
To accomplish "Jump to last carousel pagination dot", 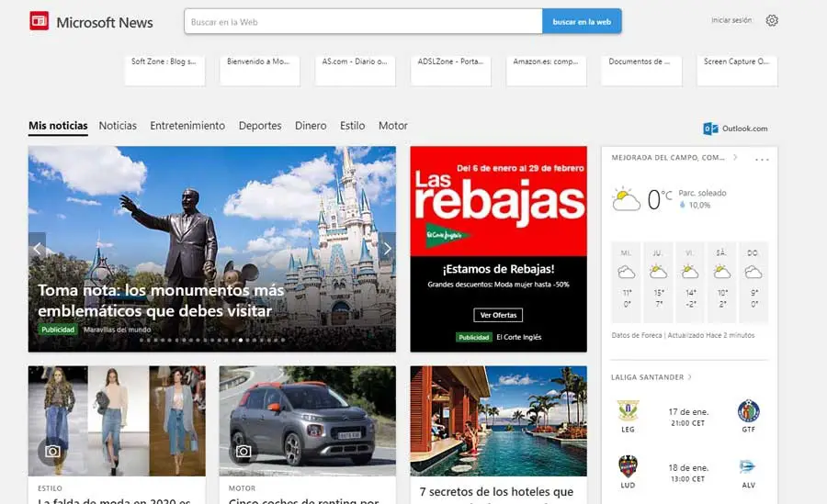I will 283,340.
